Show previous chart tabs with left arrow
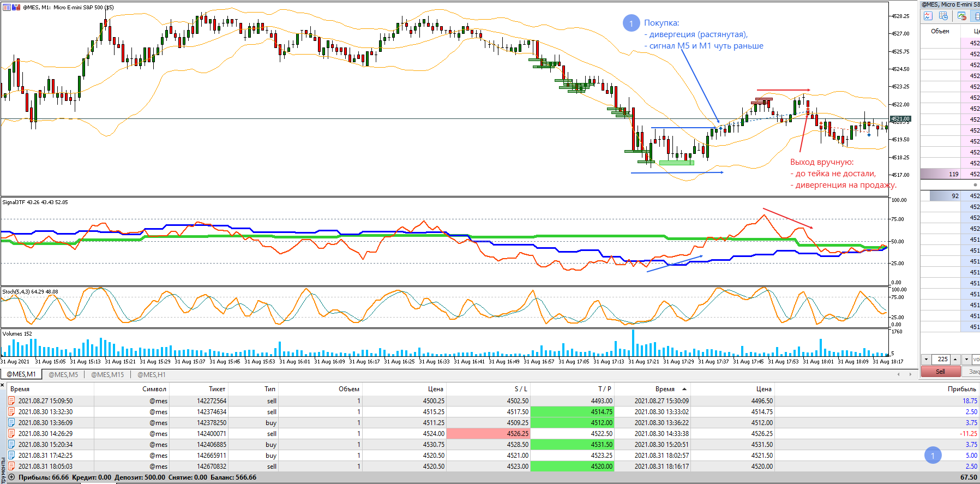The height and width of the screenshot is (484, 980). pyautogui.click(x=899, y=374)
